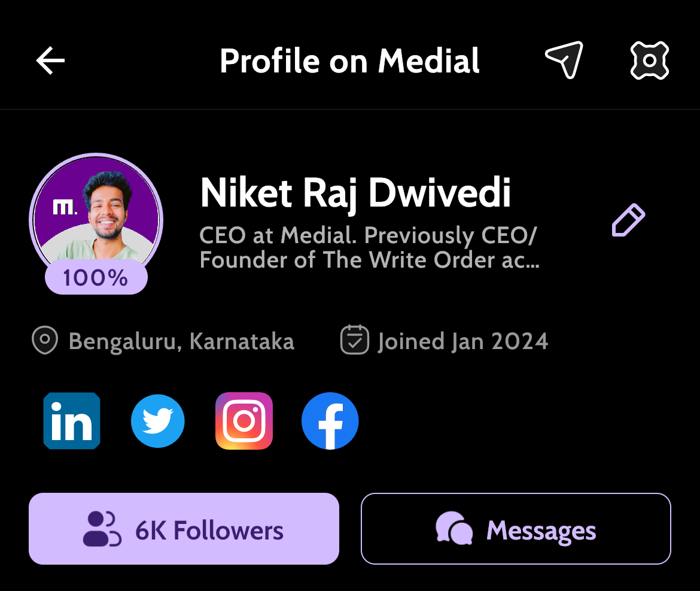Share profile via paper plane icon

(564, 60)
